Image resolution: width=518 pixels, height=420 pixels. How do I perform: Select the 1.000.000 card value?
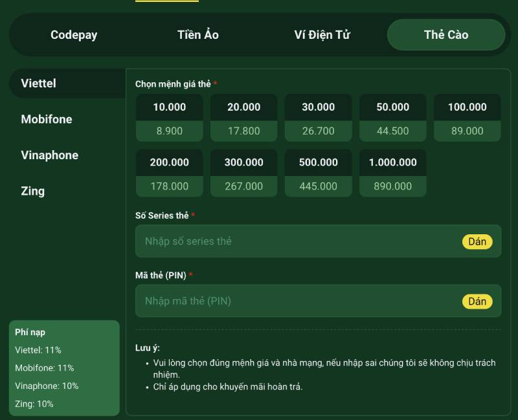click(393, 173)
